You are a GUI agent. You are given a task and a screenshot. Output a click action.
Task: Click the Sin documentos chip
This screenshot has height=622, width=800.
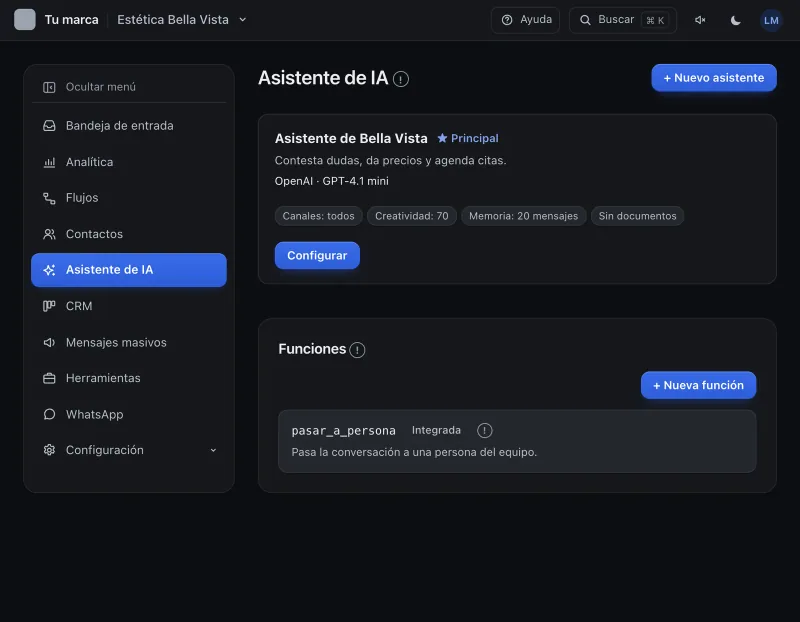click(x=637, y=216)
